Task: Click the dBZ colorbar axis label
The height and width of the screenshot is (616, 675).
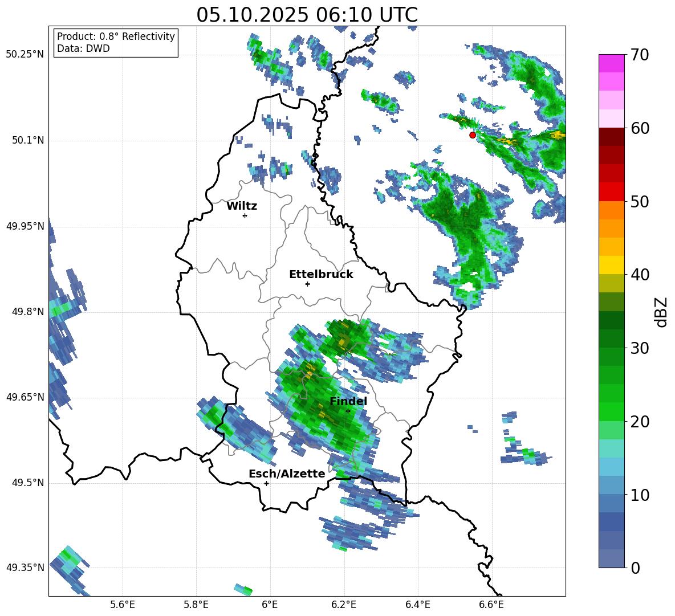Action: [x=662, y=312]
